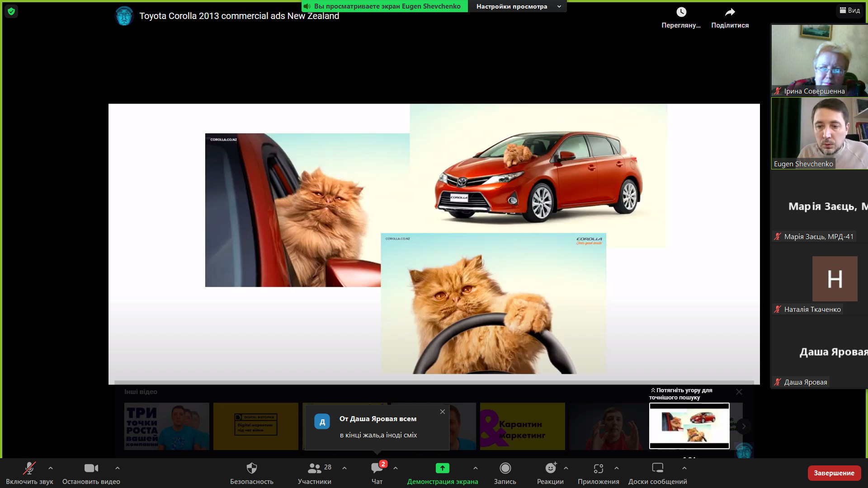
Task: Click muted mic icon of Марія Заєць
Action: pyautogui.click(x=778, y=237)
